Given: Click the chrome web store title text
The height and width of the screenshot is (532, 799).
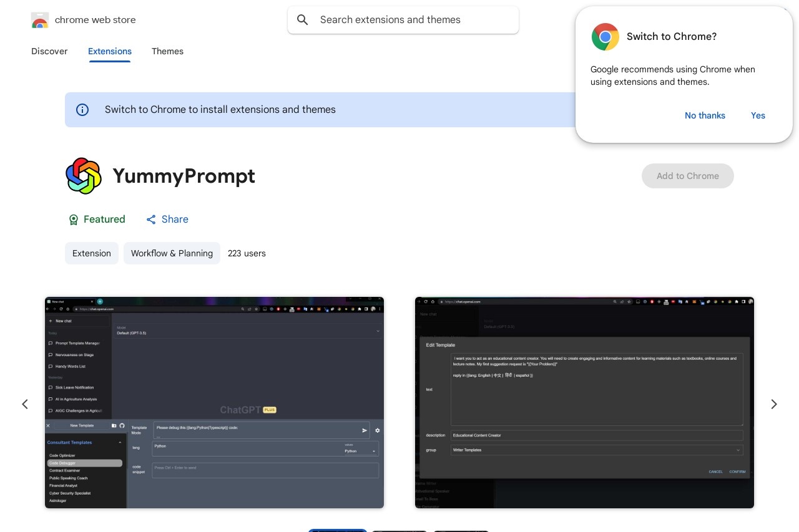Looking at the screenshot, I should pos(96,20).
